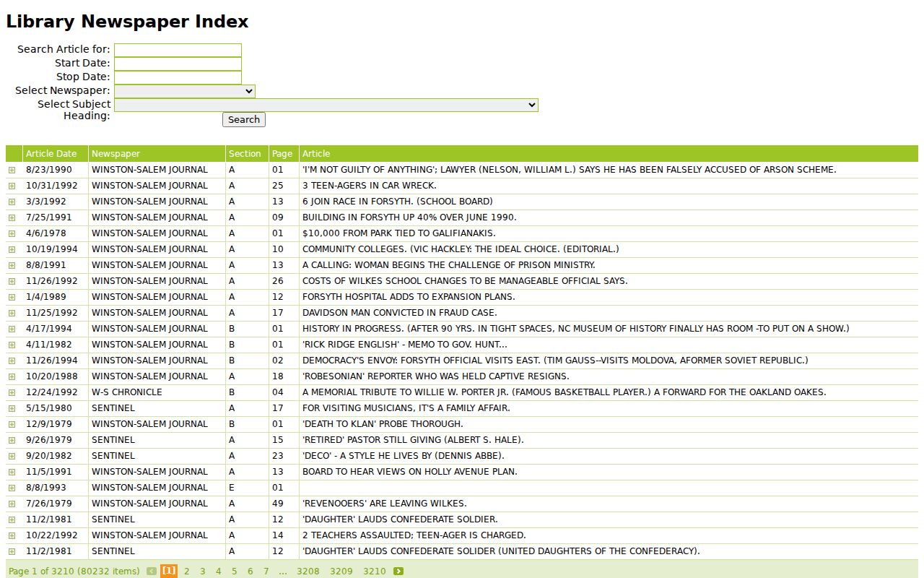Expand the 4/6/1978 Galifianakis row
This screenshot has height=578, width=924.
12,233
